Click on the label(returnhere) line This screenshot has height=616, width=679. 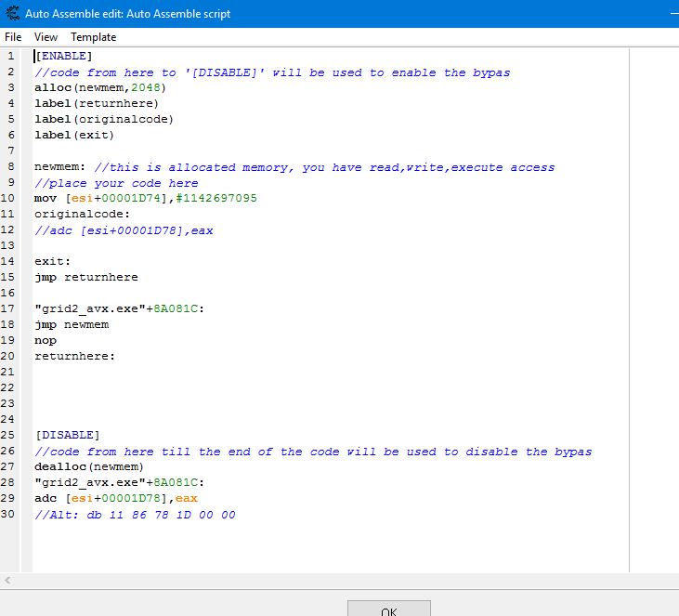(97, 104)
